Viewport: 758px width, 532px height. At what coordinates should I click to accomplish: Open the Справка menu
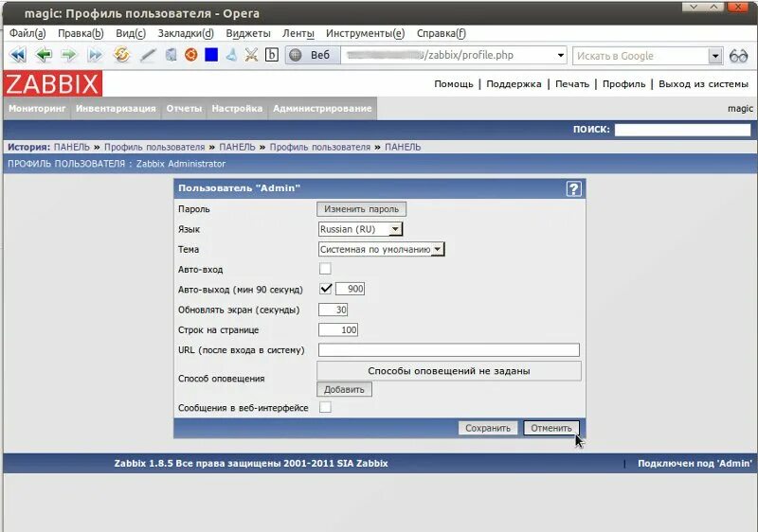point(441,33)
